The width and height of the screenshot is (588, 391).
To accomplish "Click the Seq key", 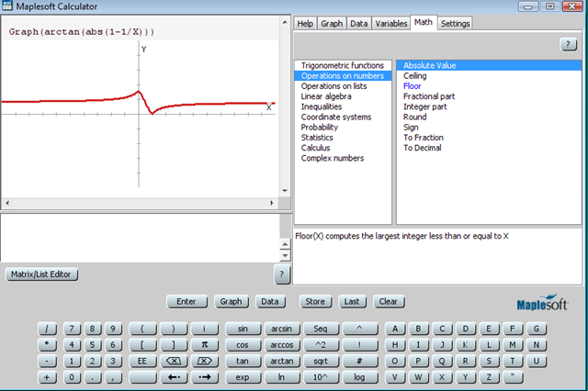I will click(x=321, y=329).
